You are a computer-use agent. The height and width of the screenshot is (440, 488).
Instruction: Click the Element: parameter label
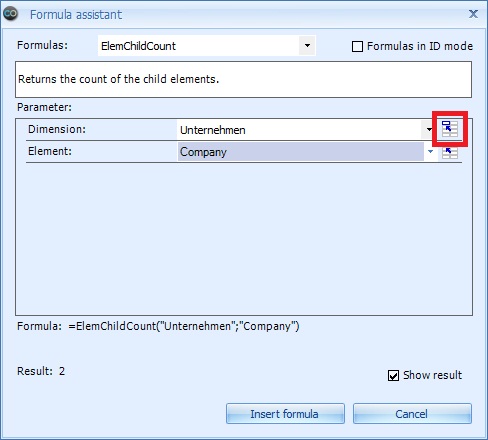coord(50,151)
